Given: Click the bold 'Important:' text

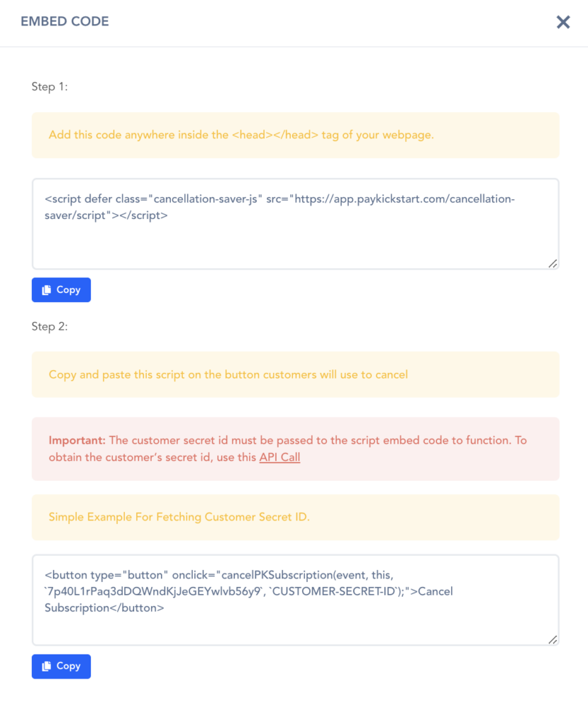Looking at the screenshot, I should [77, 440].
